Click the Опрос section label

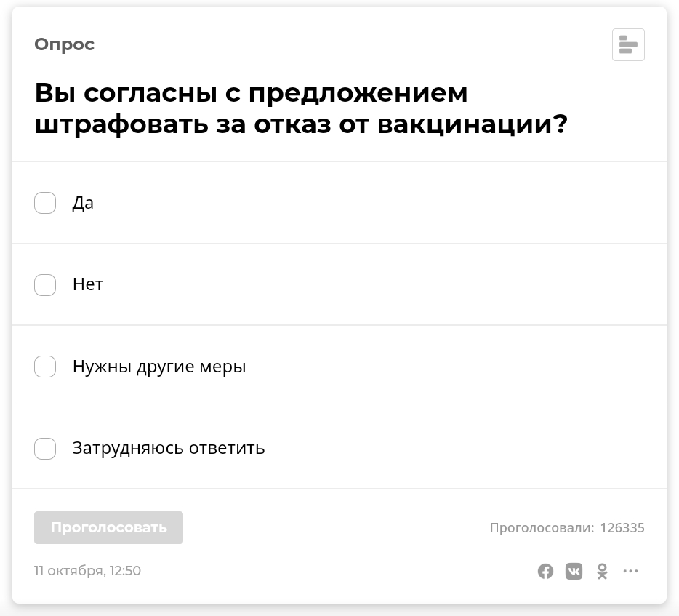point(65,44)
